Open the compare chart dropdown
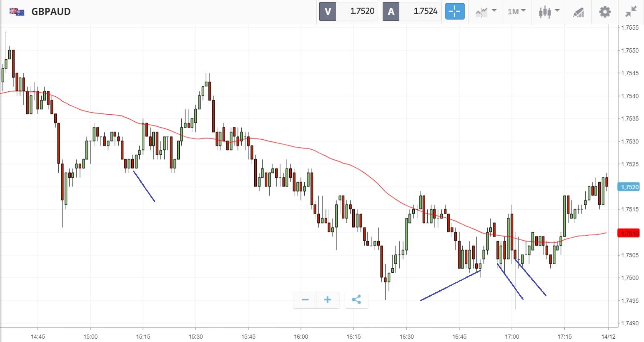This screenshot has width=644, height=342. click(x=486, y=11)
